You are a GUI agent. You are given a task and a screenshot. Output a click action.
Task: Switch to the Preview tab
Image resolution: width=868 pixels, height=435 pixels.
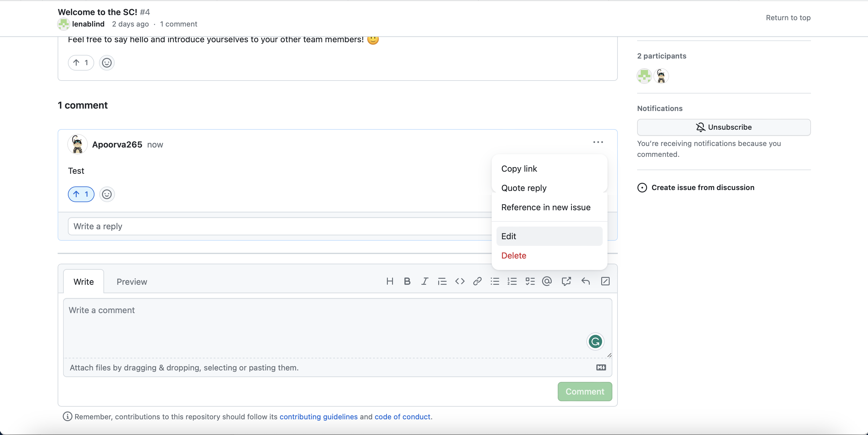[132, 282]
